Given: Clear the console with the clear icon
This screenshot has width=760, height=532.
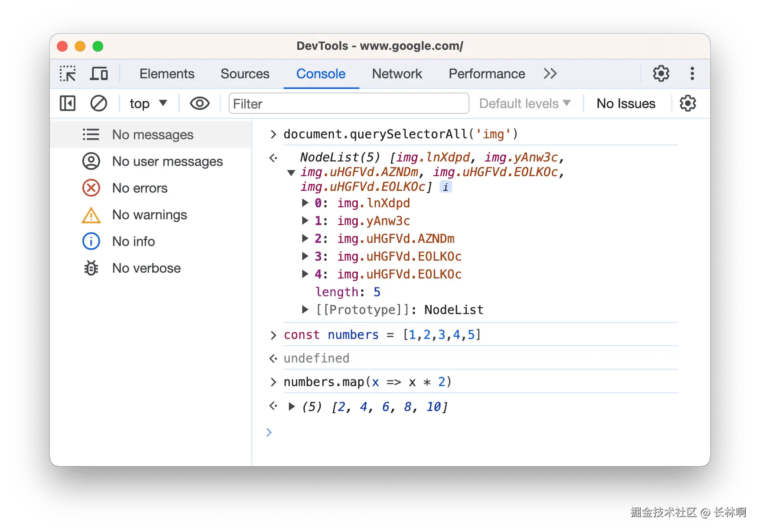Looking at the screenshot, I should [x=98, y=104].
